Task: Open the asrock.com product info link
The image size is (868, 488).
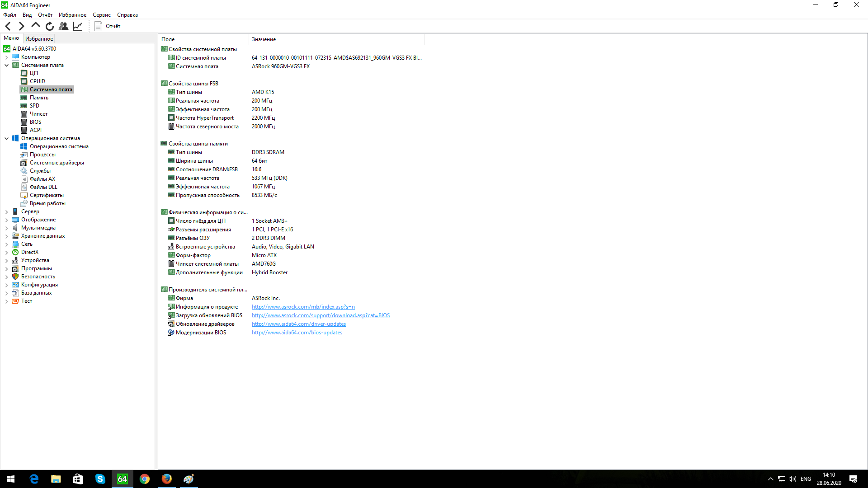Action: point(303,307)
